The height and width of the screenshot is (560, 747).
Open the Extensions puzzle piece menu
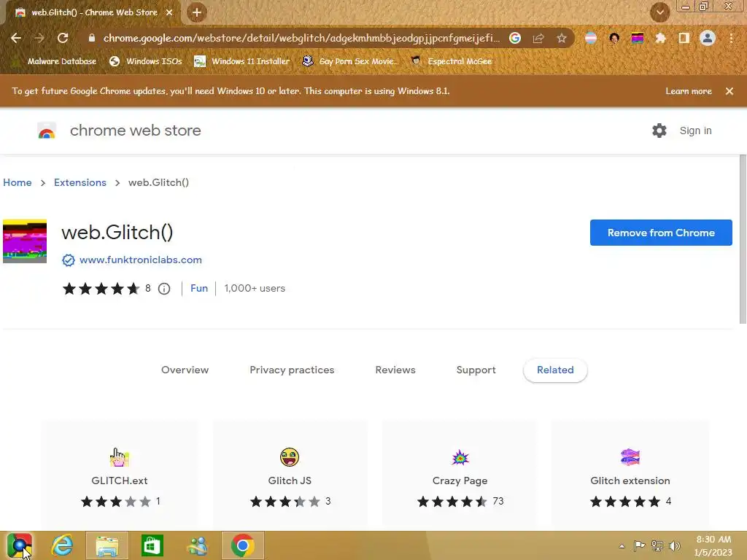point(660,38)
